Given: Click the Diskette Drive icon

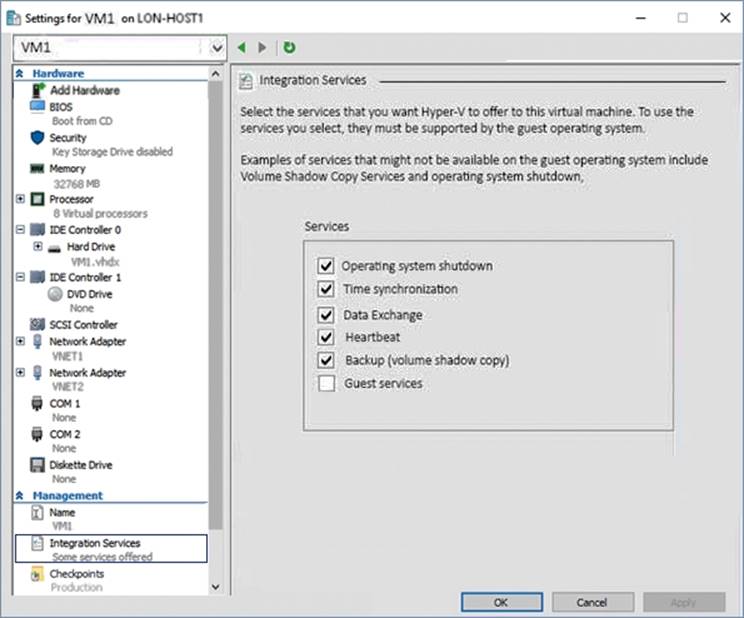Looking at the screenshot, I should pos(37,465).
